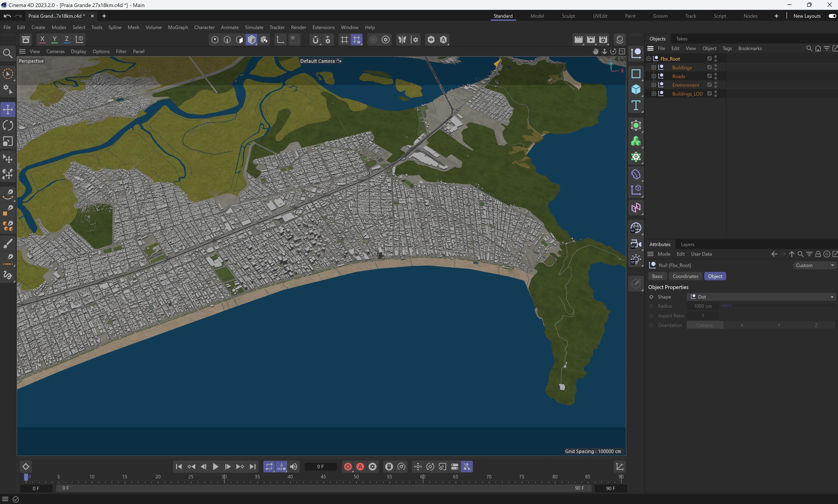Image resolution: width=838 pixels, height=504 pixels.
Task: Open the Simulate menu
Action: [x=254, y=28]
